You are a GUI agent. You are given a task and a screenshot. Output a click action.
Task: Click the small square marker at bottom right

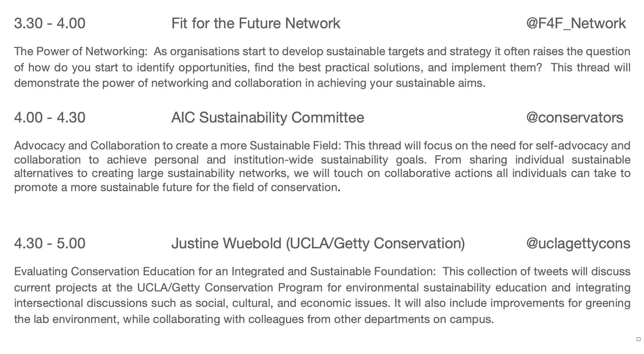click(x=638, y=339)
